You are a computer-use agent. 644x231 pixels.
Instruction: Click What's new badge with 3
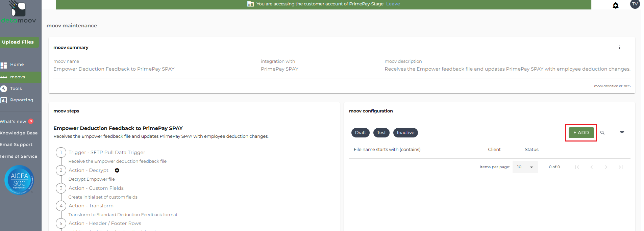(31, 121)
